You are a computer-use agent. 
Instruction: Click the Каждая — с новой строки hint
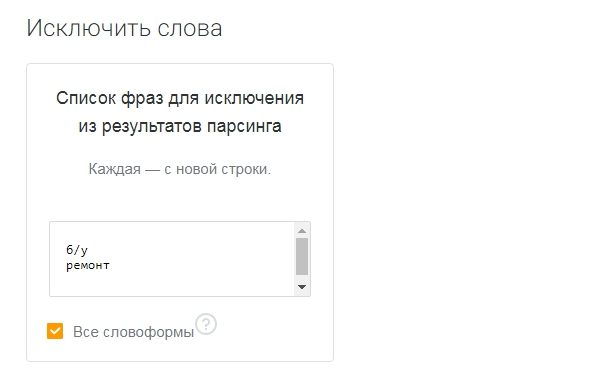[180, 169]
